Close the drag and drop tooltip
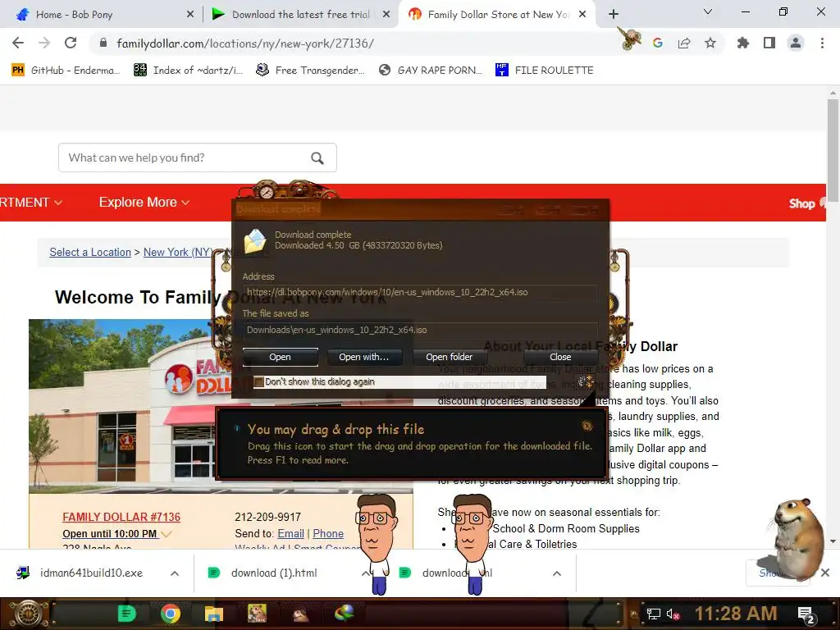 587,426
